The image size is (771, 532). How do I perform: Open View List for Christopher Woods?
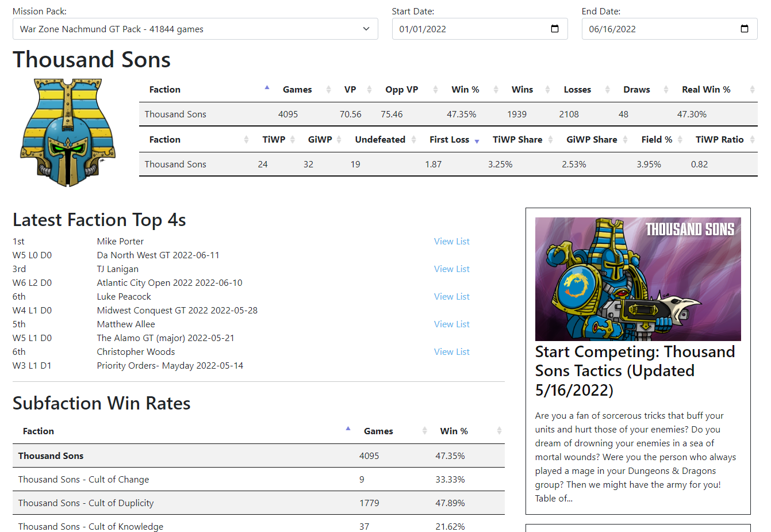pos(451,352)
